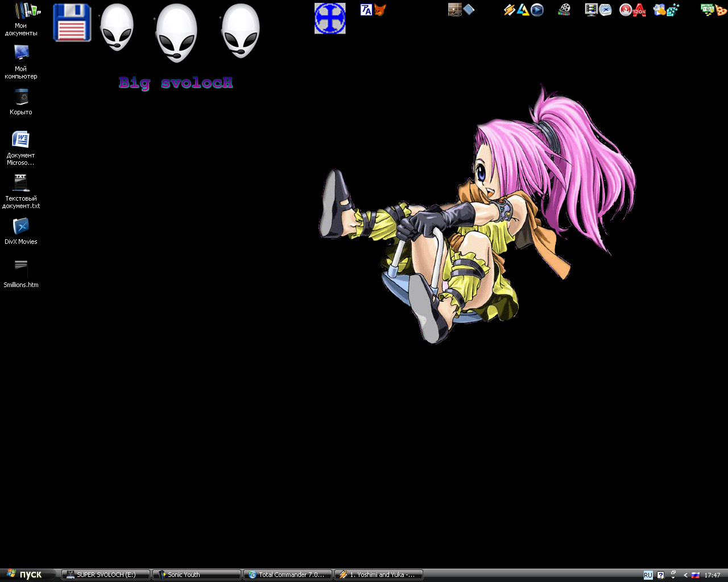
Task: Launch Winamp lightning bolt icon
Action: click(x=510, y=10)
